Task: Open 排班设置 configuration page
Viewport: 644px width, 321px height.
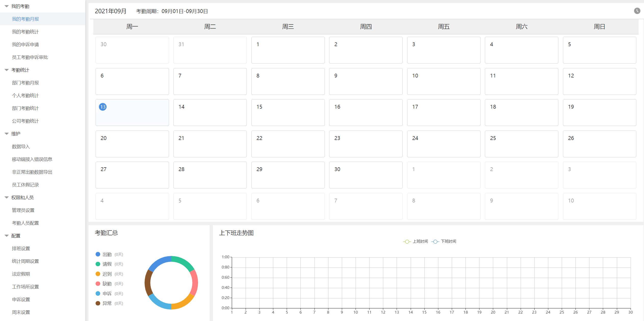Action: 21,249
